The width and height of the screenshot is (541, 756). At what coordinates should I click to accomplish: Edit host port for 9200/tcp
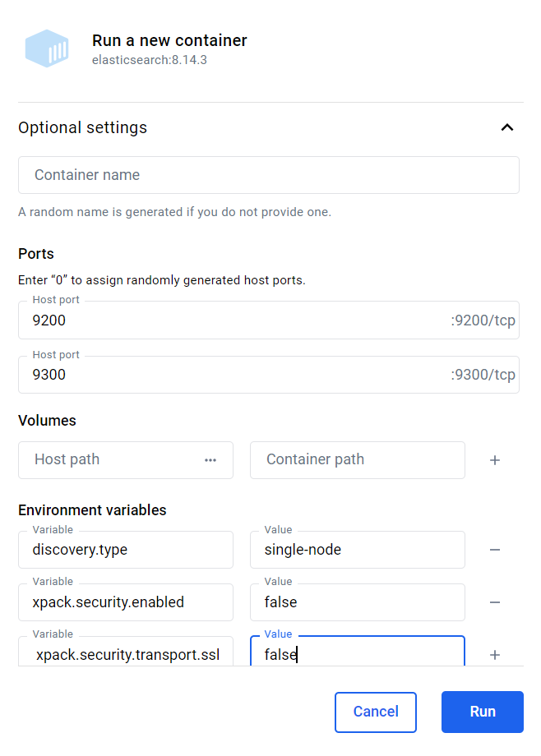click(x=269, y=320)
